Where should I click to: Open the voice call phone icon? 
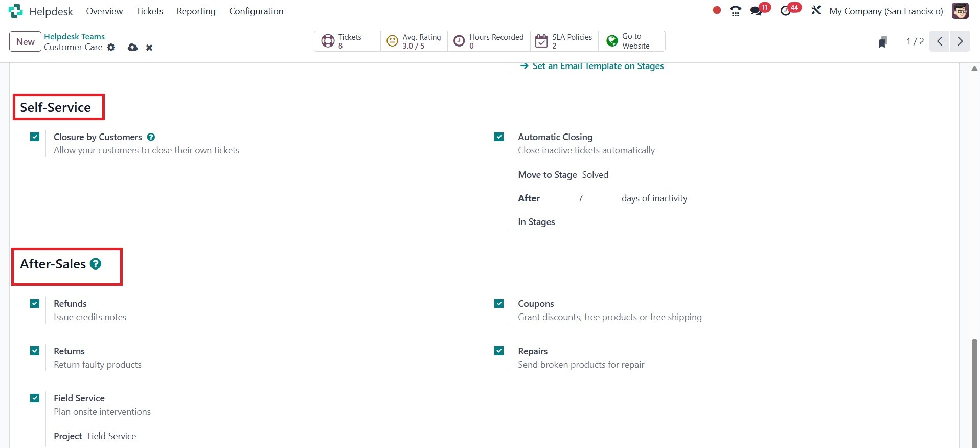[735, 11]
